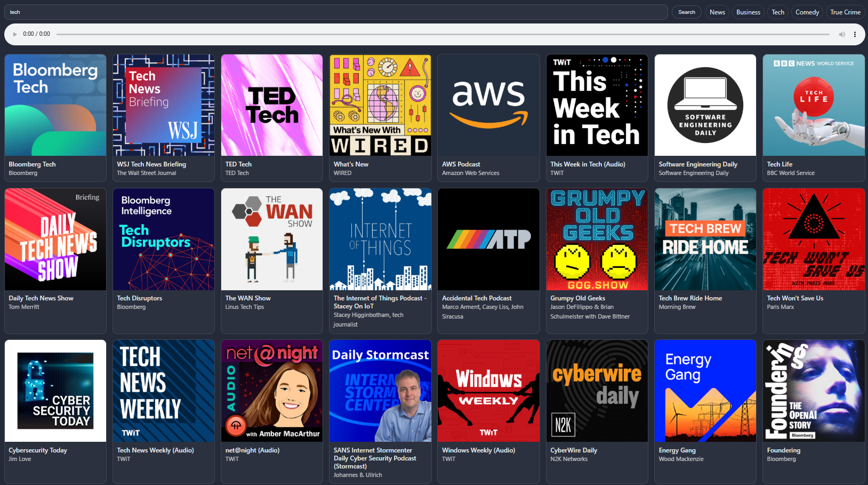Open the TED Tech podcast artwork
The width and height of the screenshot is (868, 485).
point(272,105)
